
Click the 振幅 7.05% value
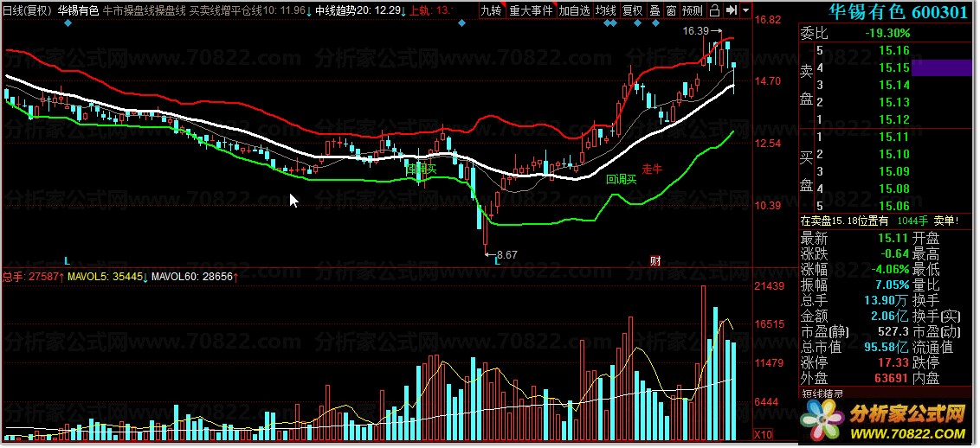pyautogui.click(x=891, y=285)
